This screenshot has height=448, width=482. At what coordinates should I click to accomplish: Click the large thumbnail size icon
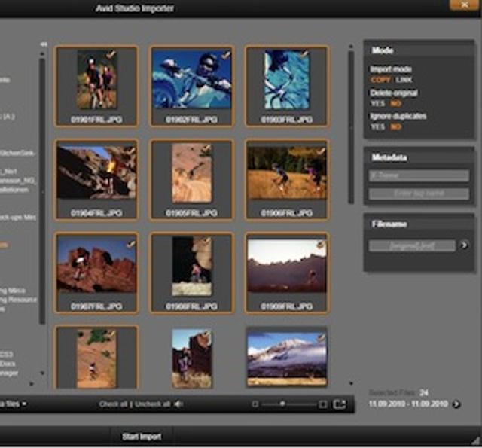coord(322,404)
